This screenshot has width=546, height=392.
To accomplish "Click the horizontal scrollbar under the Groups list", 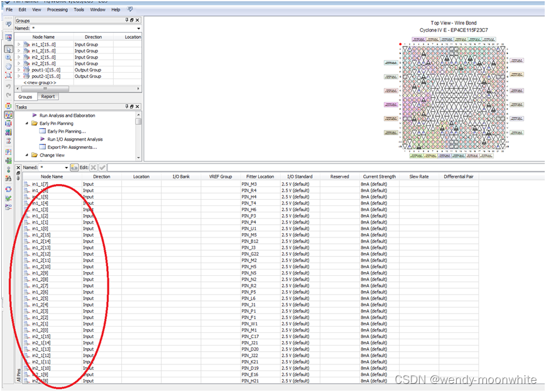I will tap(45, 89).
